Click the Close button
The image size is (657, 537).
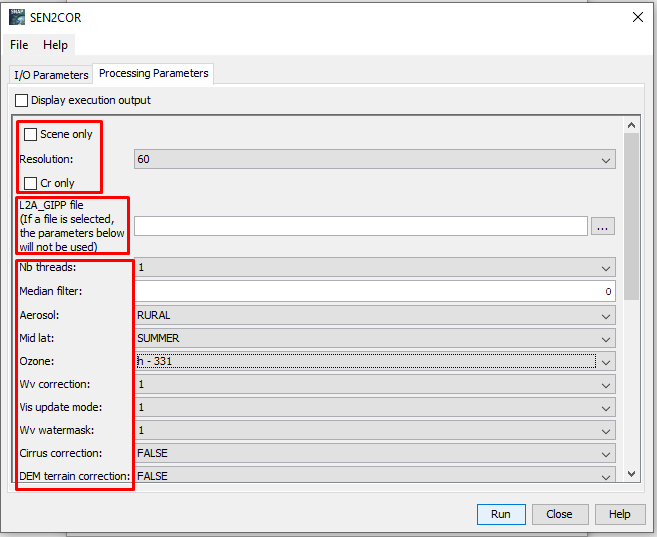[559, 514]
